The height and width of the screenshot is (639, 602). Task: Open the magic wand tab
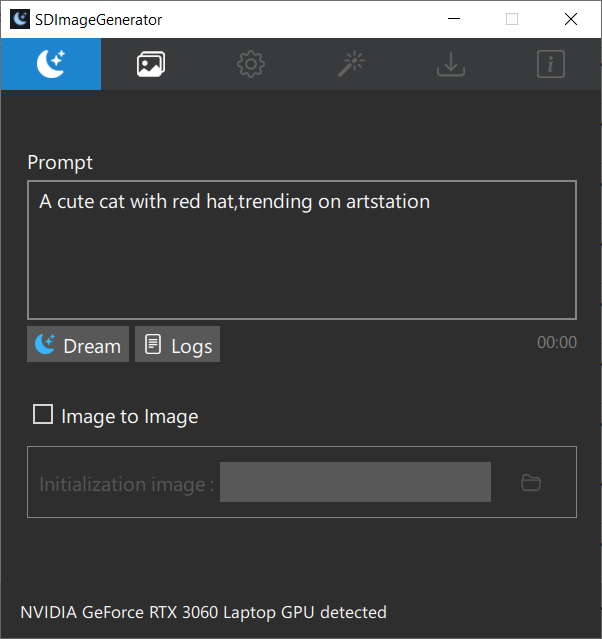click(x=351, y=64)
